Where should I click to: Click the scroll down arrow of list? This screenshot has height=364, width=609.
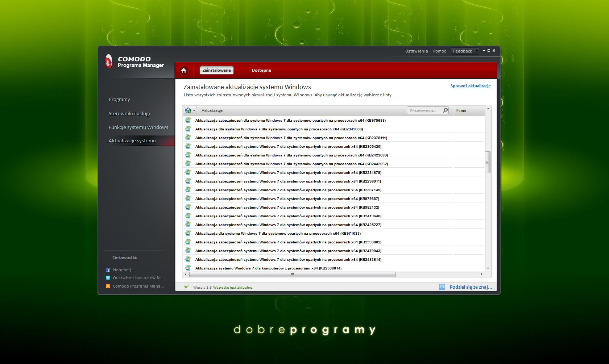pos(488,268)
